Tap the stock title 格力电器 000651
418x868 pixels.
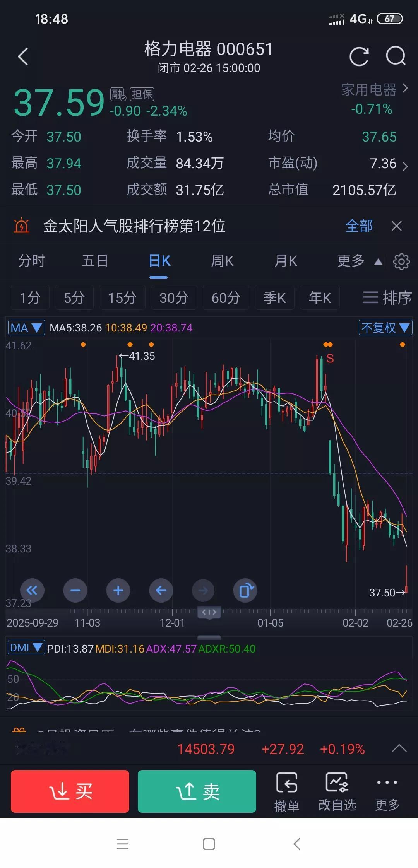[209, 49]
